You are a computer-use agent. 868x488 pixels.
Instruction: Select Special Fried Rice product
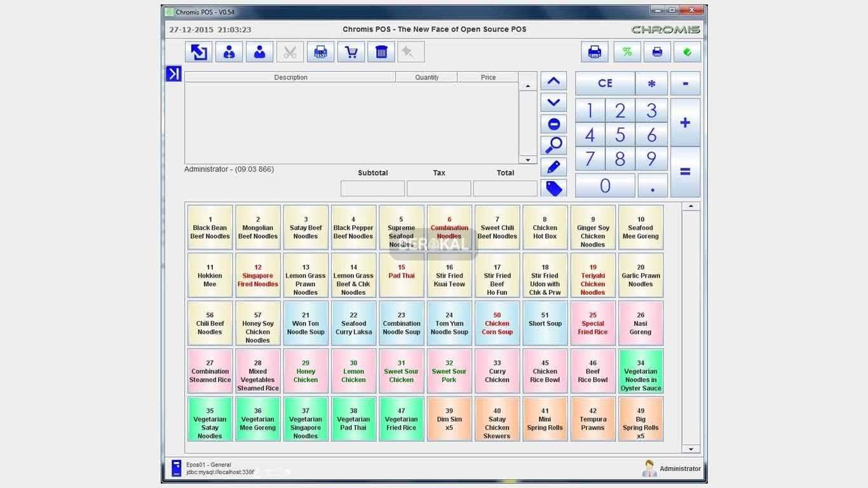pos(593,323)
